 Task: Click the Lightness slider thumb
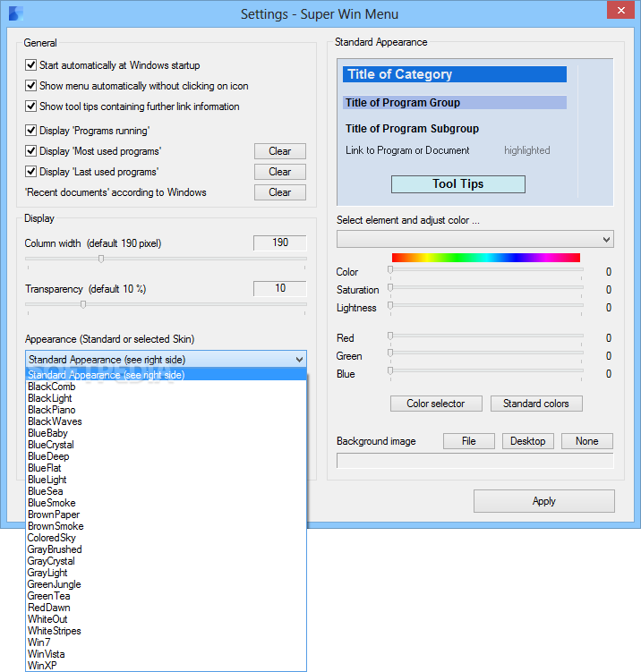click(390, 305)
